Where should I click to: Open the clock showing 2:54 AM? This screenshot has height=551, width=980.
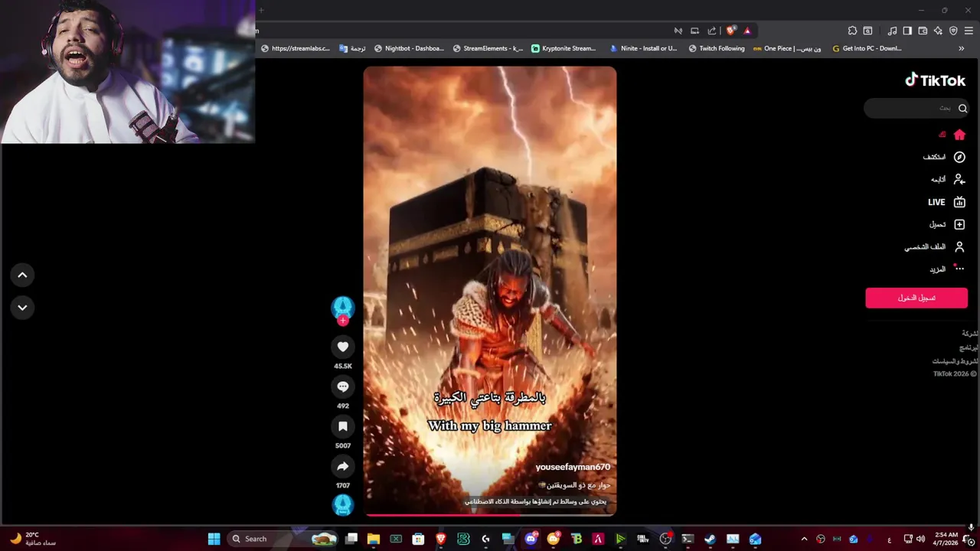946,539
